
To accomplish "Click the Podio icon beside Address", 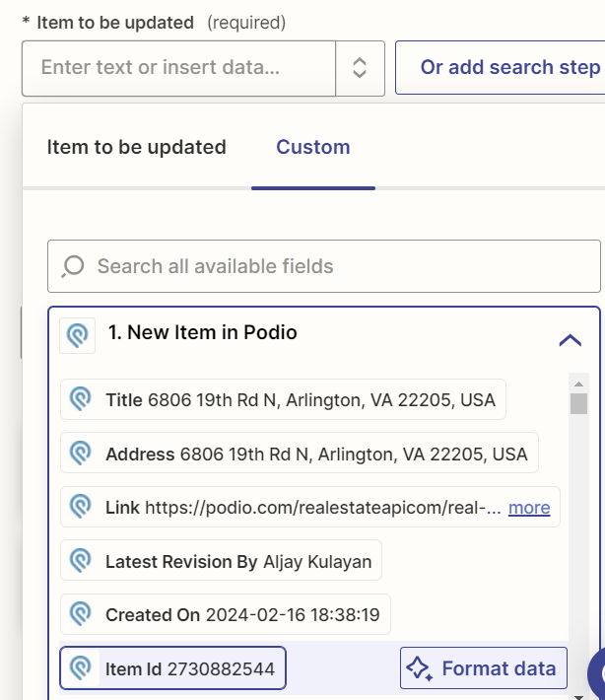I will point(81,453).
